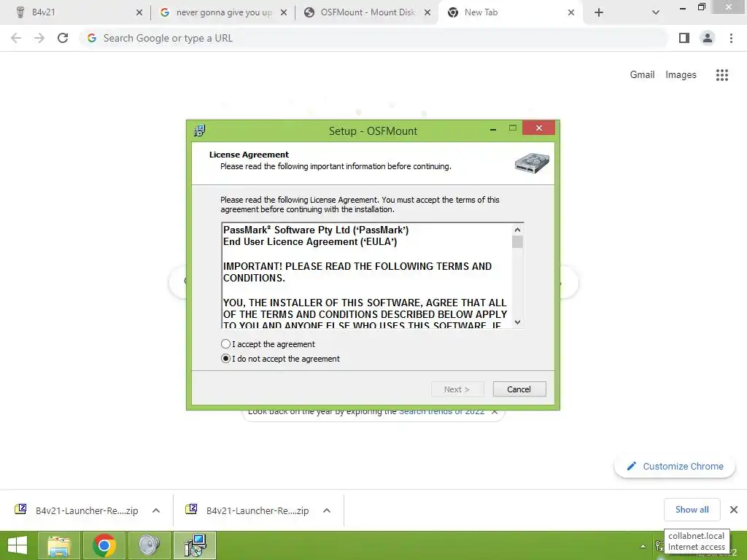The width and height of the screenshot is (747, 560).
Task: Select 'I accept the agreement' radio button
Action: coord(226,344)
